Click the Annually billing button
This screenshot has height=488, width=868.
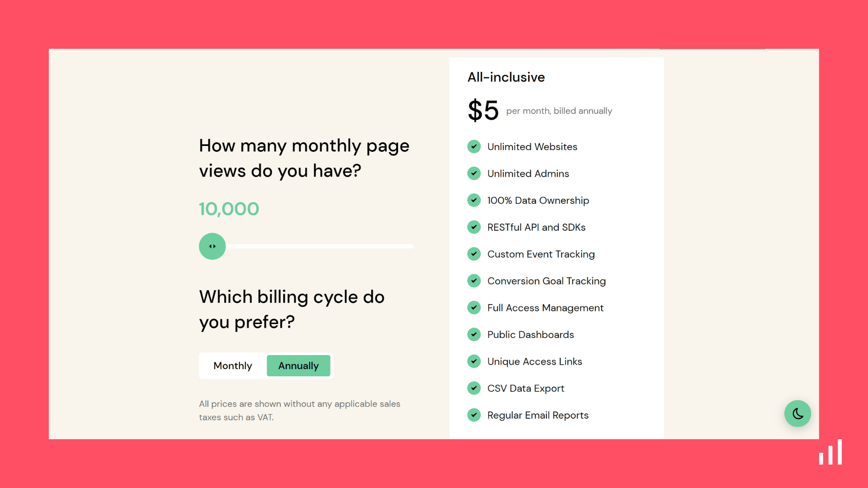click(299, 365)
